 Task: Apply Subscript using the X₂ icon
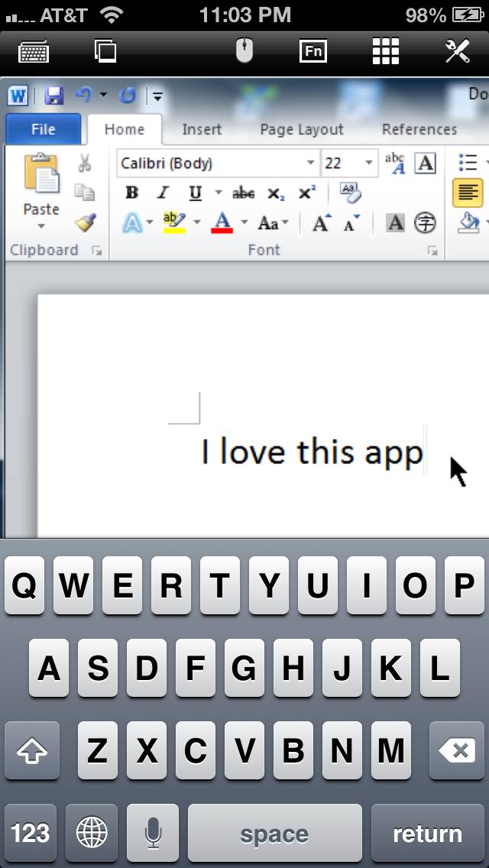point(276,193)
